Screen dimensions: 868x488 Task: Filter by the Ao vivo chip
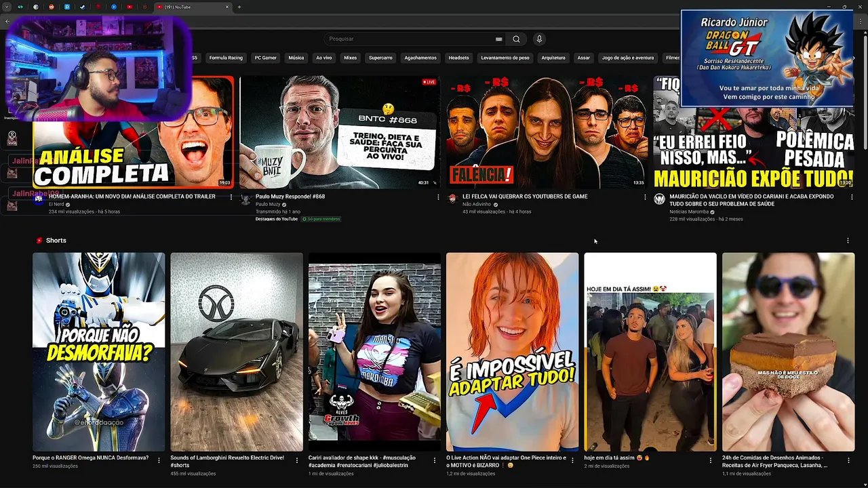(x=324, y=58)
